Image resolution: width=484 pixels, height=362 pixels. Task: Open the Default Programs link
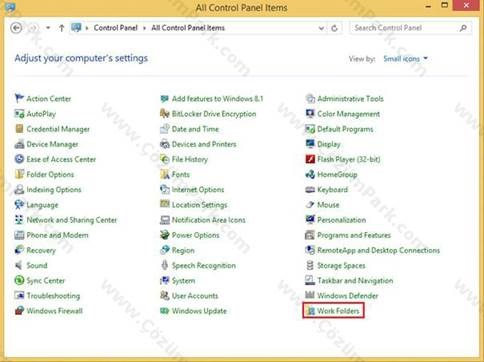tap(345, 129)
